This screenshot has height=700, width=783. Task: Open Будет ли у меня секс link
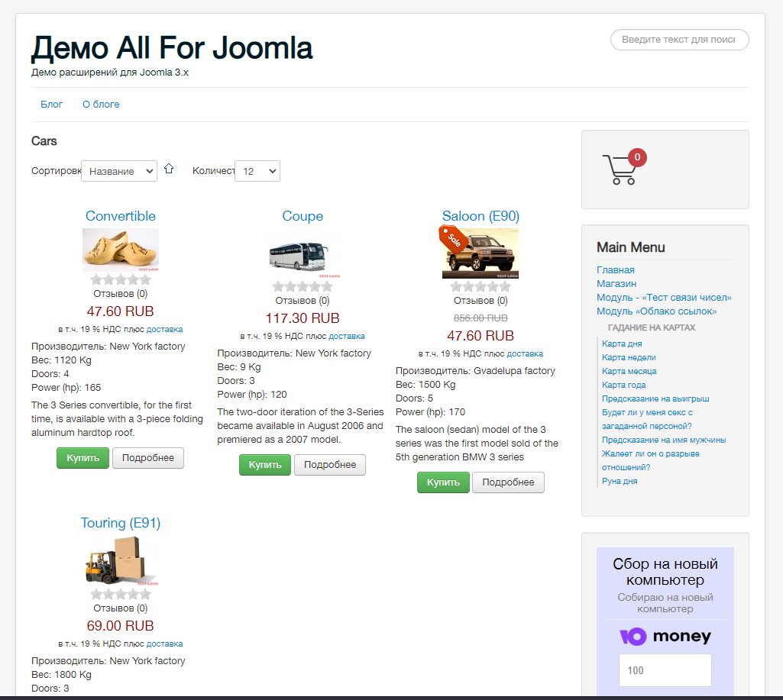pyautogui.click(x=647, y=419)
